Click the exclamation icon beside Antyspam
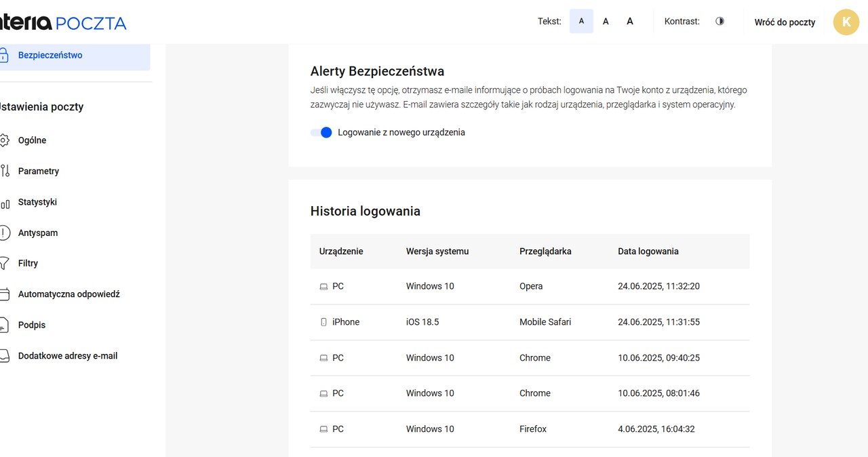This screenshot has height=457, width=868. point(4,233)
